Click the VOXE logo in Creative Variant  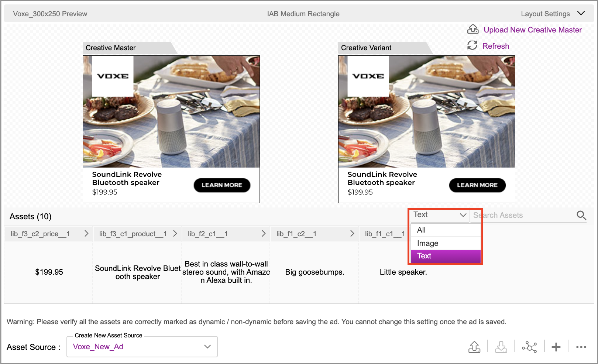click(x=368, y=76)
